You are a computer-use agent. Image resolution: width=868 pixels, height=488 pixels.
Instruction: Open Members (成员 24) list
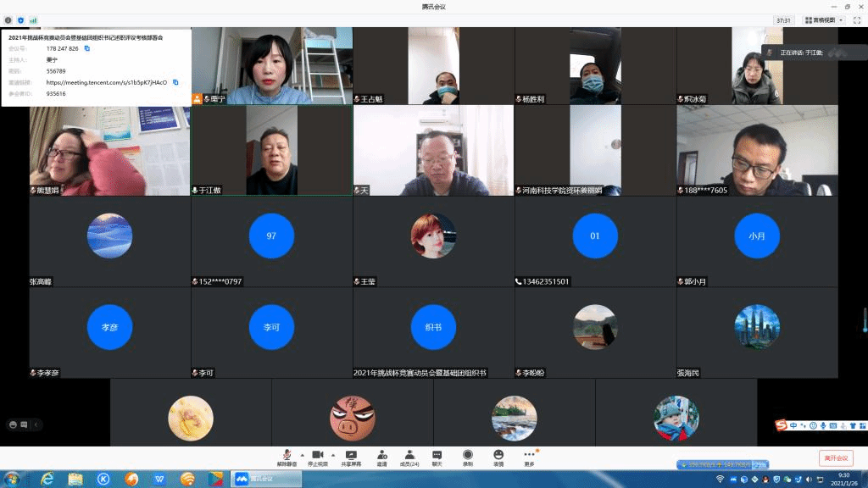[409, 457]
